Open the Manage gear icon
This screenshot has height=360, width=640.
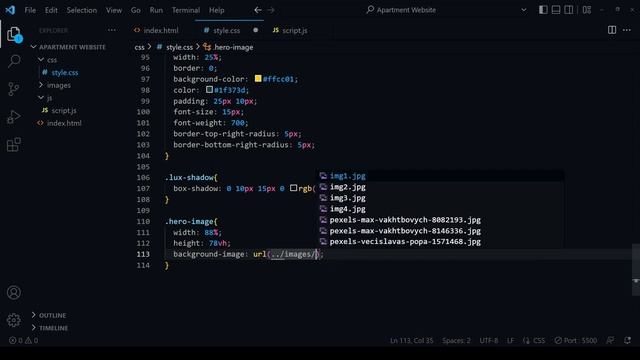pos(14,320)
